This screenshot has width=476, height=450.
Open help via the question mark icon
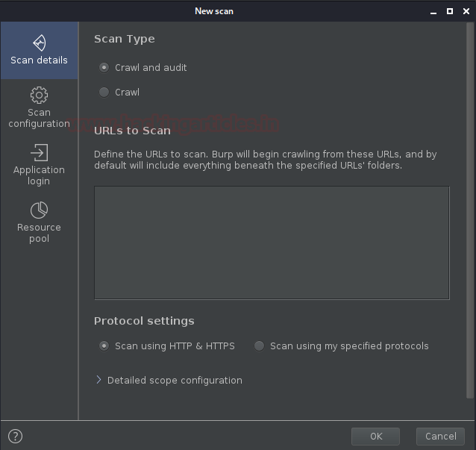tap(15, 437)
